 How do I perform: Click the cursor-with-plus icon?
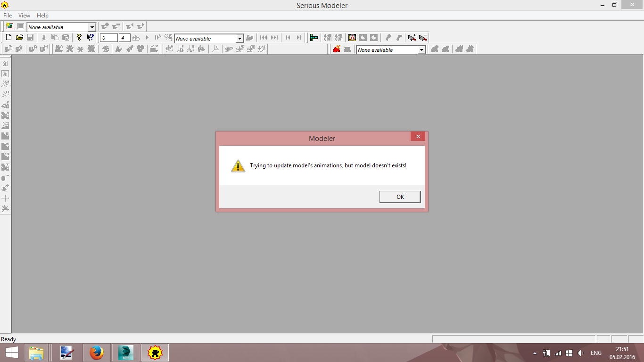412,38
